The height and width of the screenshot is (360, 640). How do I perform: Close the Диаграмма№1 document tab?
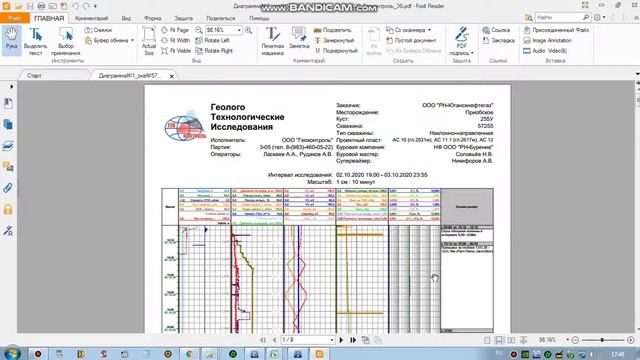tap(172, 76)
